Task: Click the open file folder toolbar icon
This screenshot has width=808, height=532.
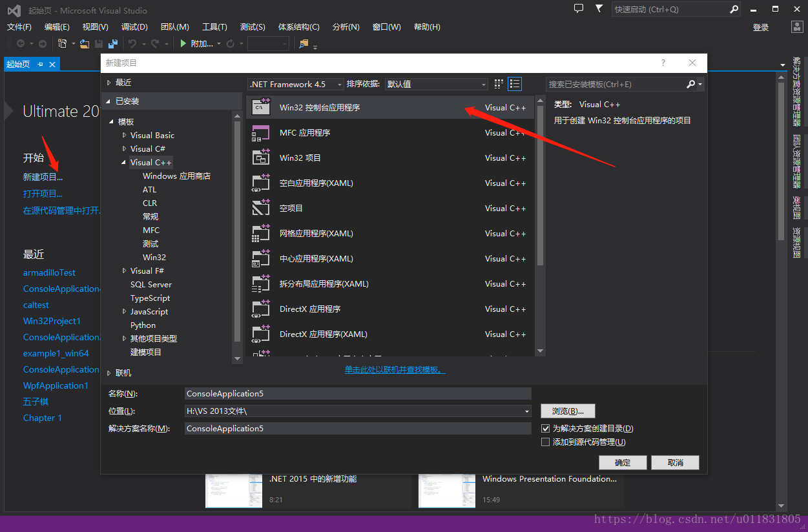Action: click(85, 43)
